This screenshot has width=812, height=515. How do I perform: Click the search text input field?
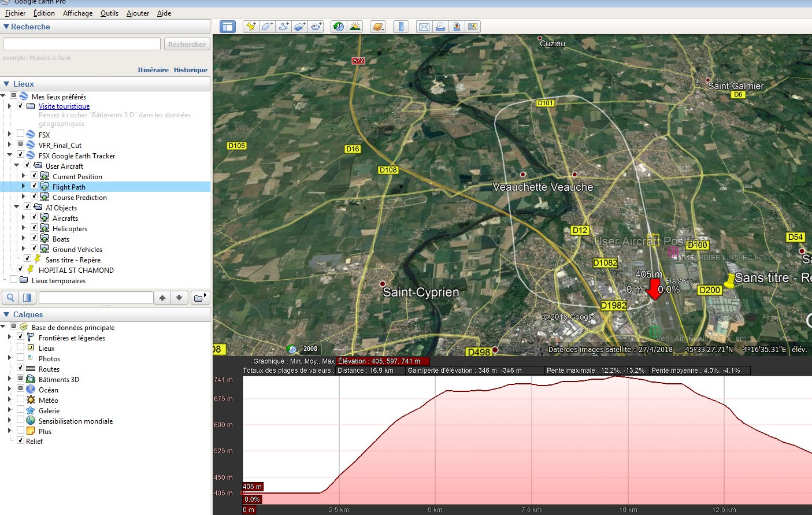(81, 45)
